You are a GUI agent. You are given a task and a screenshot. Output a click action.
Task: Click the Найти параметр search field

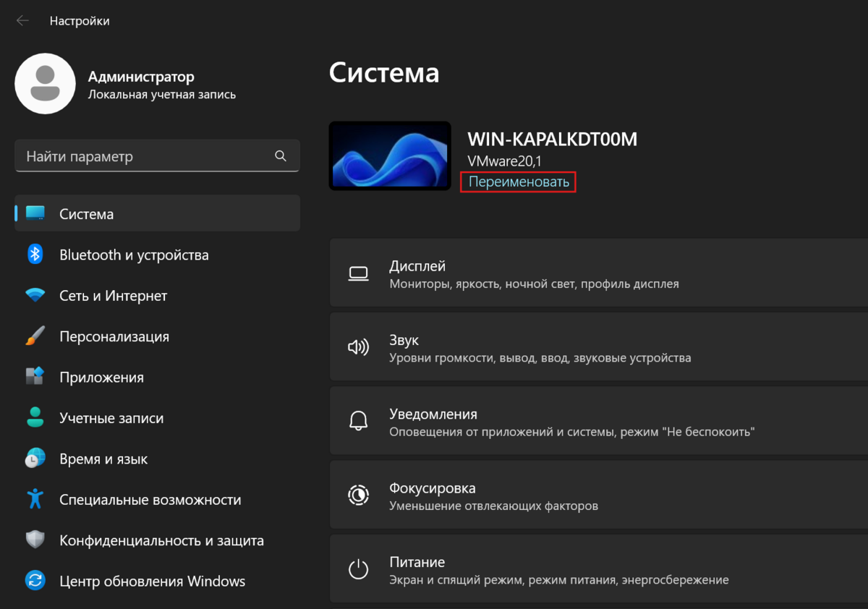(145, 156)
